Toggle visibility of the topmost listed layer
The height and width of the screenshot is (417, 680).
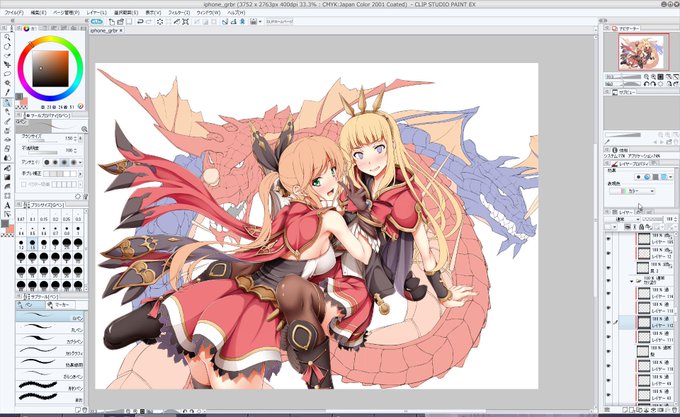pos(608,239)
